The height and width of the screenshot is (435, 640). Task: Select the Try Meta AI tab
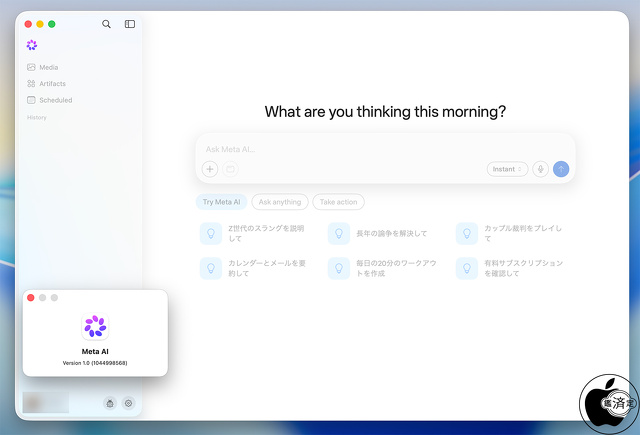222,202
